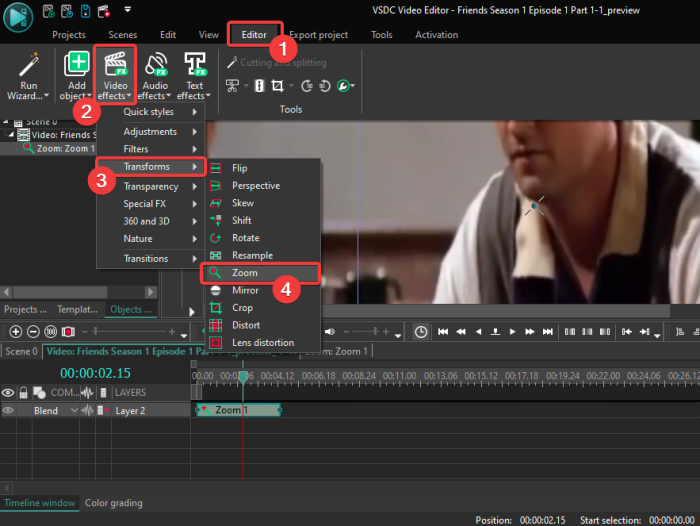Jump to start with skip-to-beginning button
700x526 pixels.
click(x=443, y=332)
